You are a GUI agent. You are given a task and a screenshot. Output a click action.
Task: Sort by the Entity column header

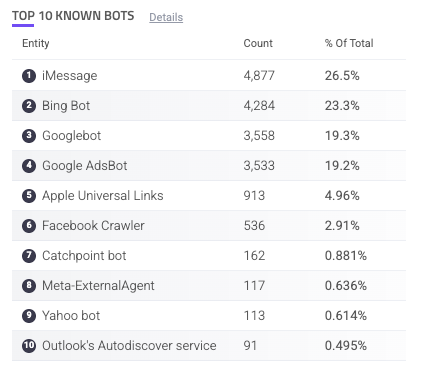pos(36,43)
